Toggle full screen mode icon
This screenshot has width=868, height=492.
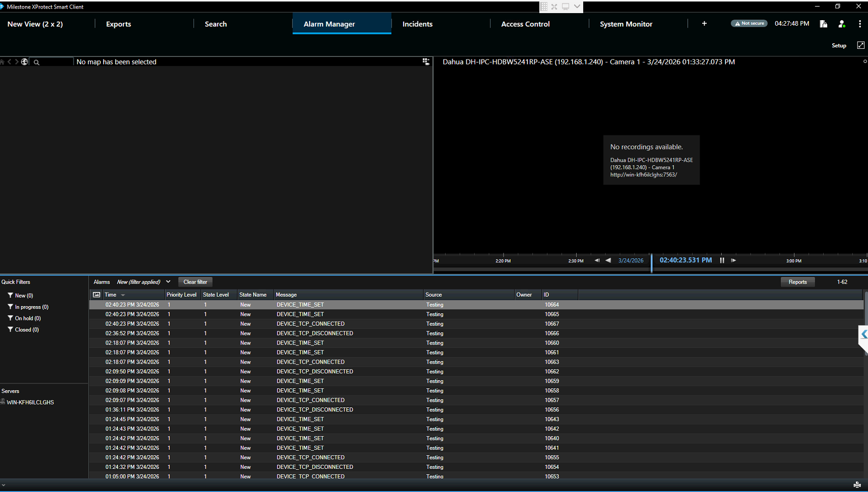pyautogui.click(x=860, y=45)
